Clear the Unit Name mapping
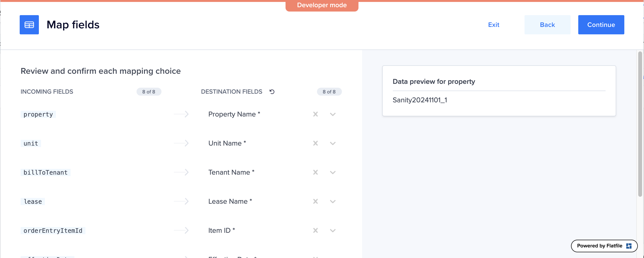Viewport: 644px width, 258px height. 316,143
